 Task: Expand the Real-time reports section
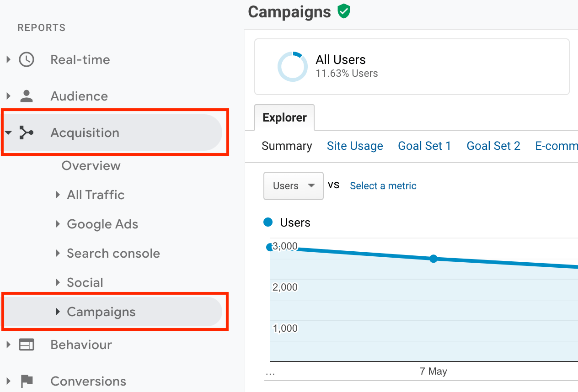8,59
